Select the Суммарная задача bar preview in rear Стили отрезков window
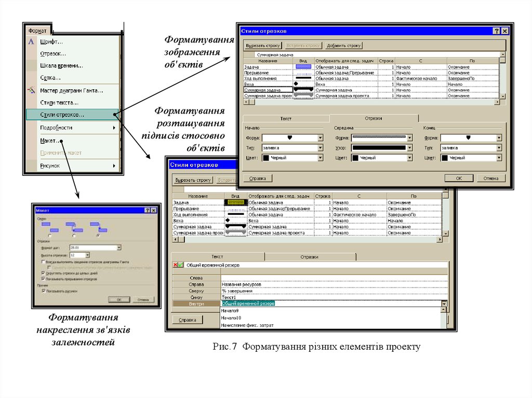This screenshot has height=398, width=532. [x=236, y=226]
